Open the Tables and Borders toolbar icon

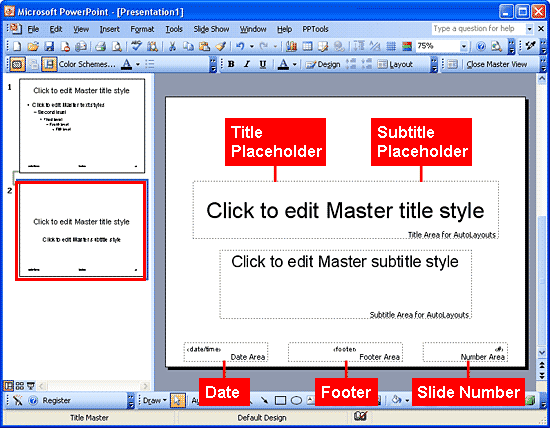[x=323, y=46]
